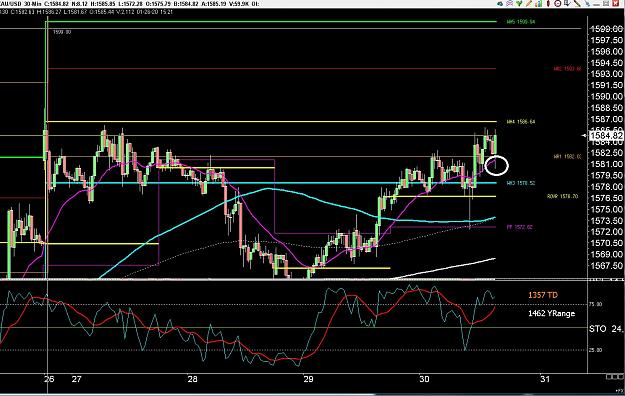Click the 1582.50 price axis label
Viewport: 625px width, 396px height.
coord(606,153)
